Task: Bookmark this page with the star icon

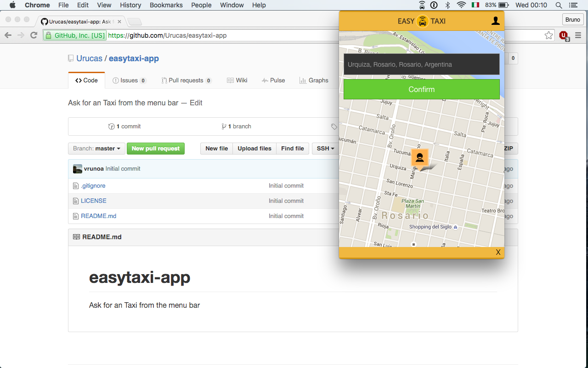Action: [x=548, y=35]
